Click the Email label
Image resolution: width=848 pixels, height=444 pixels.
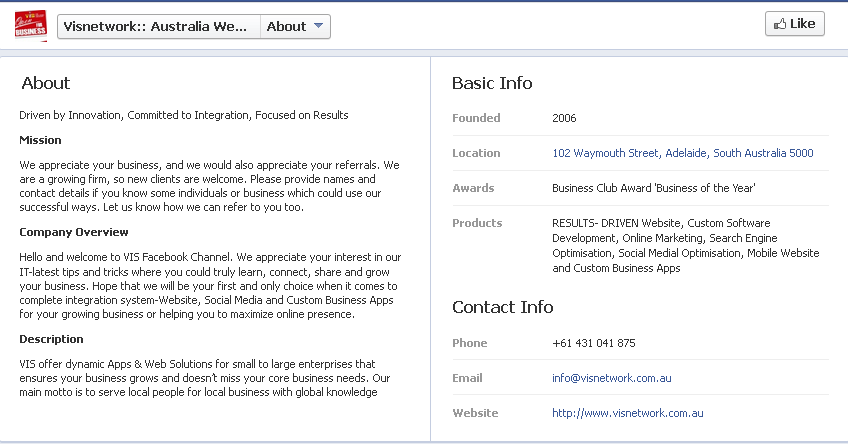coord(467,378)
